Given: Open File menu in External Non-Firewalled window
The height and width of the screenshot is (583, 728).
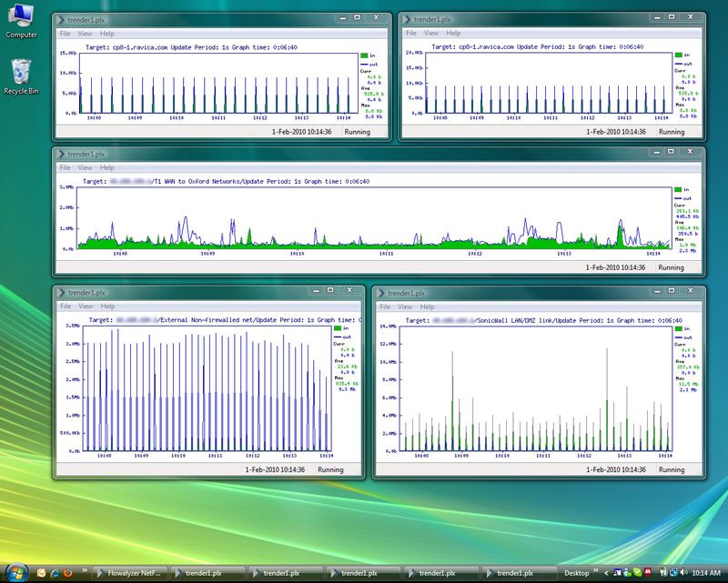Looking at the screenshot, I should [66, 307].
